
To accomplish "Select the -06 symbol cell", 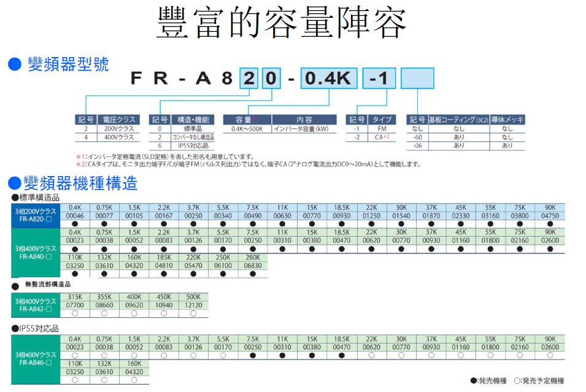I will pos(417,146).
